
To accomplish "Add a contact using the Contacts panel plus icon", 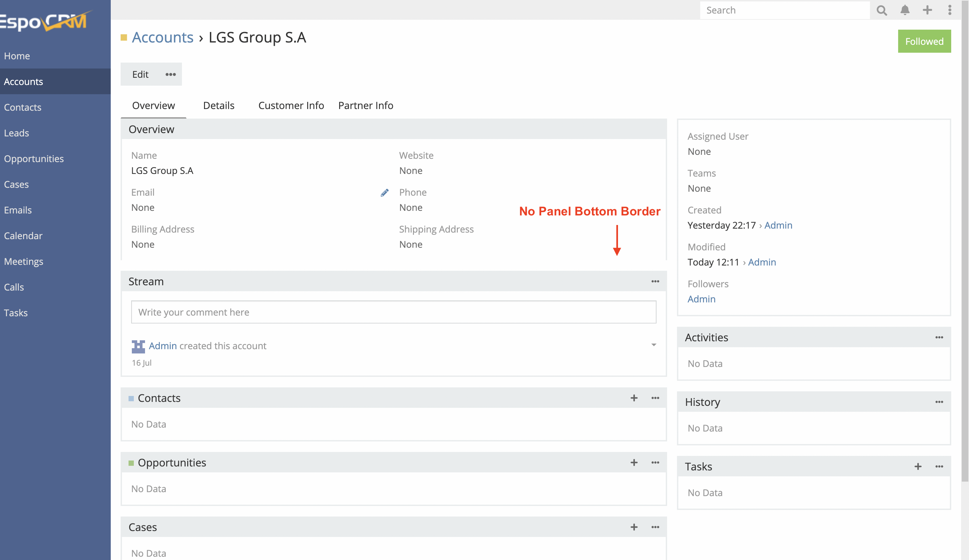I will click(x=634, y=398).
